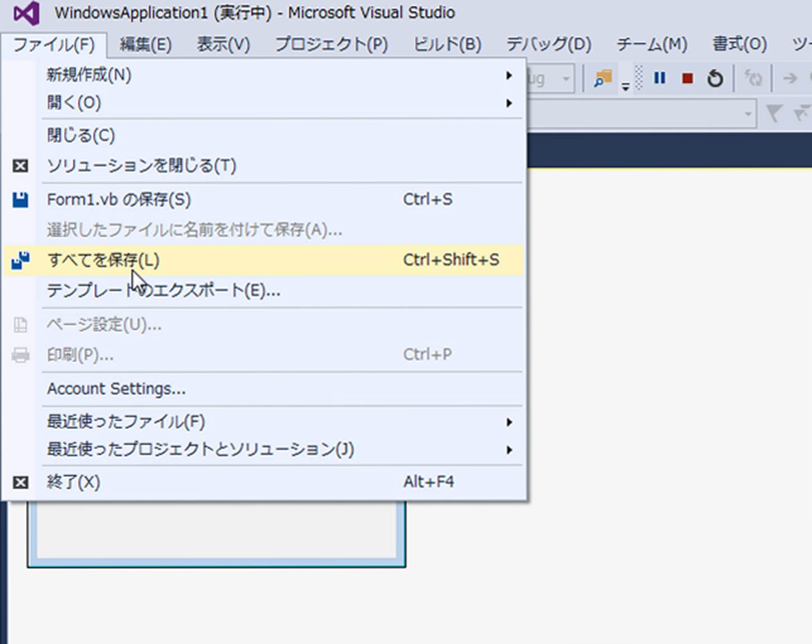Viewport: 812px width, 644px height.
Task: Click the find-in-files icon in toolbar
Action: coord(603,78)
